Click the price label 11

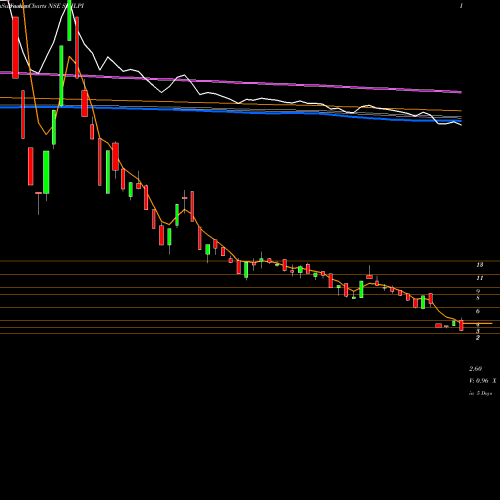pyautogui.click(x=480, y=278)
